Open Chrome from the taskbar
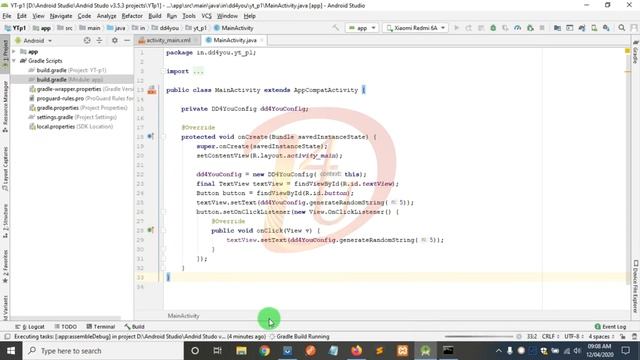Image resolution: width=640 pixels, height=360 pixels. coord(264,351)
